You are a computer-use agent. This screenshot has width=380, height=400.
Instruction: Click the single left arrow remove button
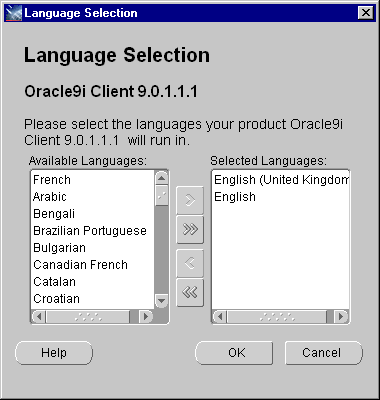(x=190, y=263)
